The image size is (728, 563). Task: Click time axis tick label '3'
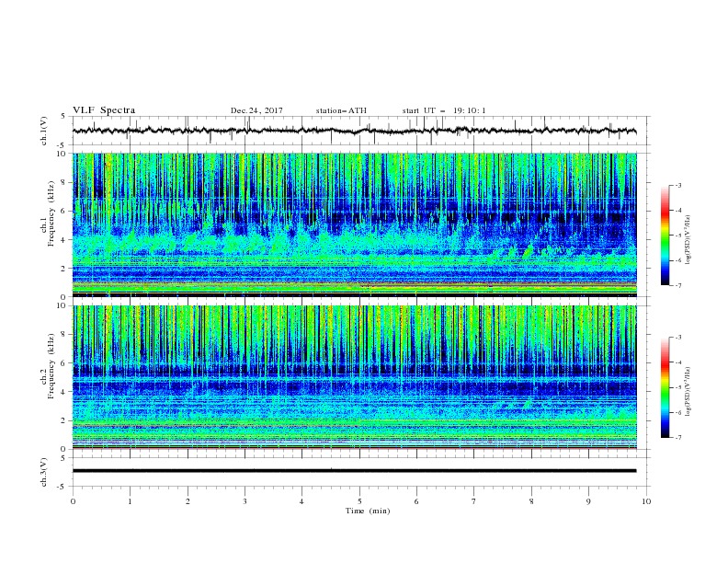(245, 501)
